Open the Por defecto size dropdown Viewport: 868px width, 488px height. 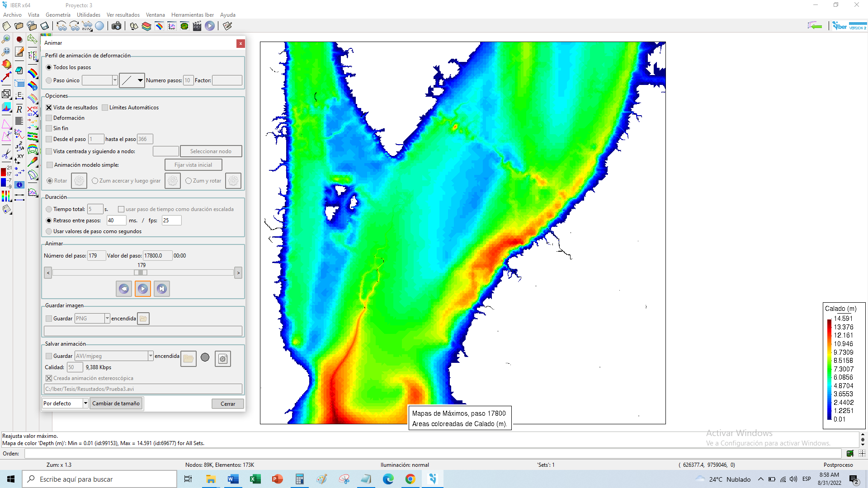85,404
